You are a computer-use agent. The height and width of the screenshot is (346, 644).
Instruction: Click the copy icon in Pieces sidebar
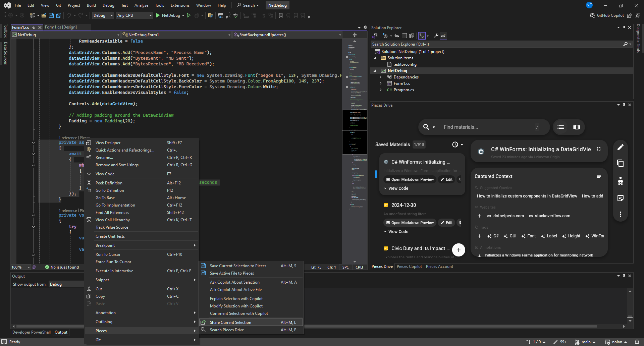pos(621,163)
